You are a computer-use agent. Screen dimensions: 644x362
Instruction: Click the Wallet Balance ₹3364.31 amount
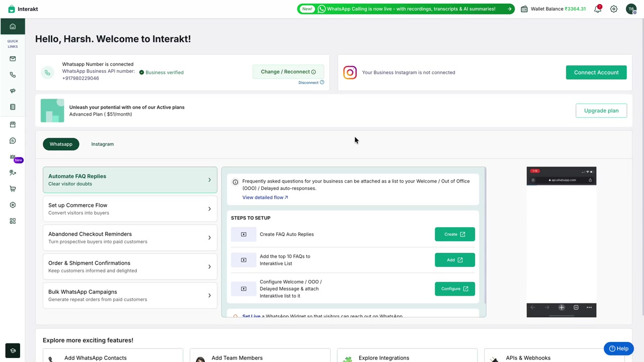tap(575, 9)
